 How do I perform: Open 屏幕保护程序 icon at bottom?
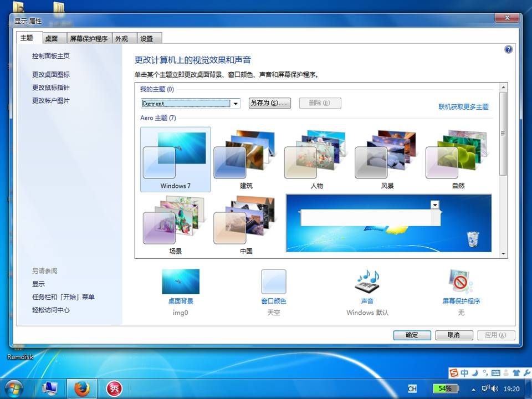[461, 282]
